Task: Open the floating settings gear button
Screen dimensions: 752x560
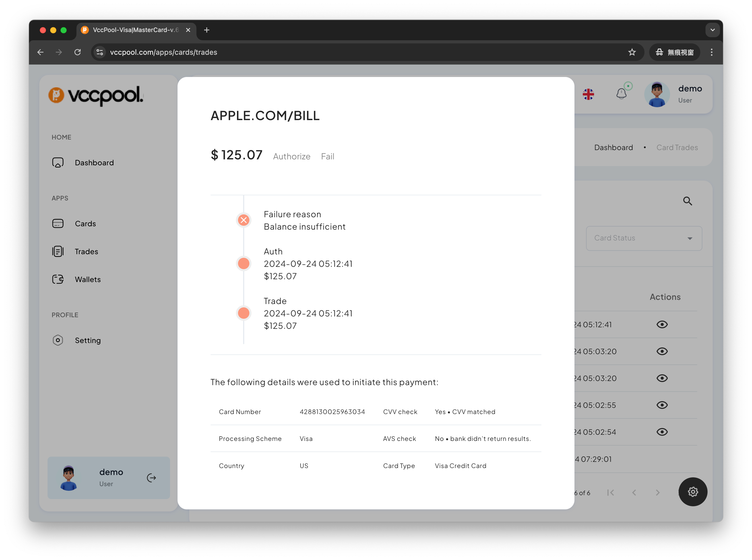Action: click(x=693, y=491)
